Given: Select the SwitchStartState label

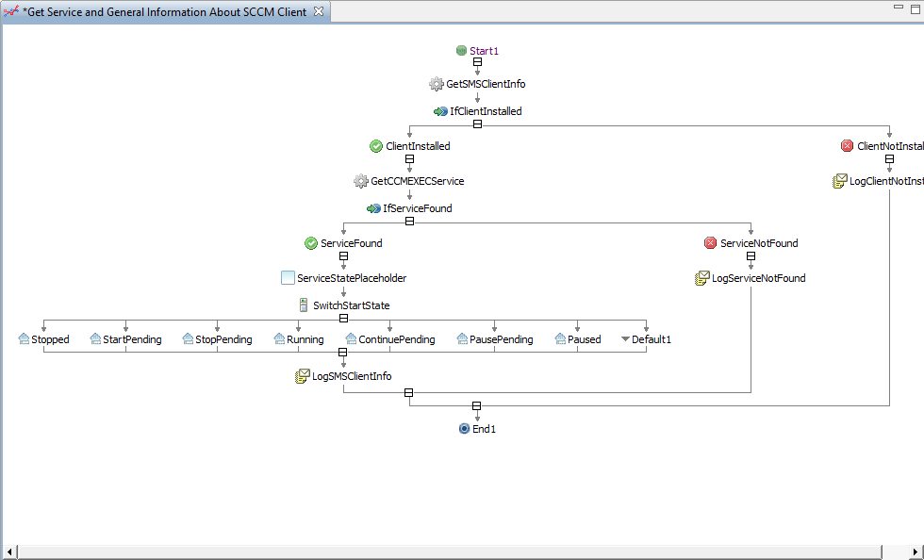Looking at the screenshot, I should coord(351,305).
